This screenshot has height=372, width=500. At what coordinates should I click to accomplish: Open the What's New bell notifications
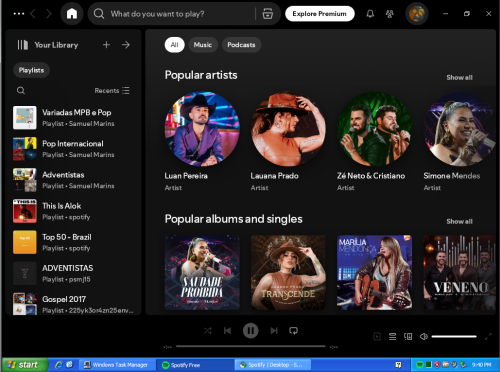coord(370,14)
